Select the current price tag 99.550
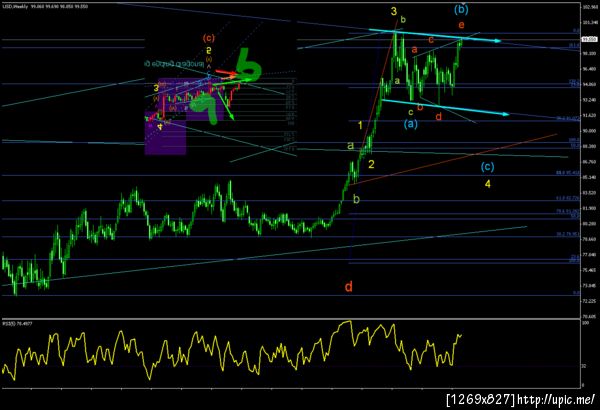This screenshot has width=600, height=410. click(x=589, y=39)
